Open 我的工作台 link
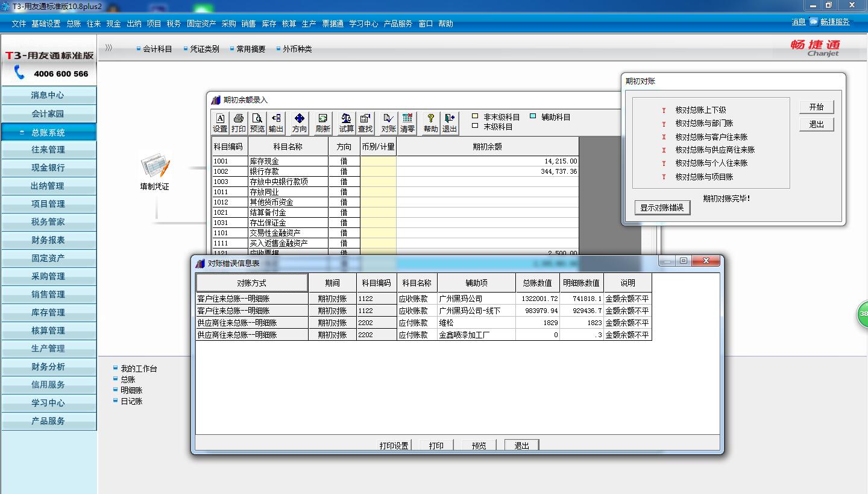The height and width of the screenshot is (494, 868). (x=139, y=369)
